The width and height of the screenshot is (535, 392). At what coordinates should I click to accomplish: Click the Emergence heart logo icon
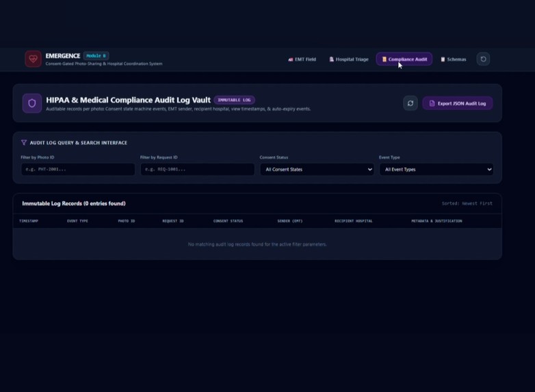(x=33, y=59)
